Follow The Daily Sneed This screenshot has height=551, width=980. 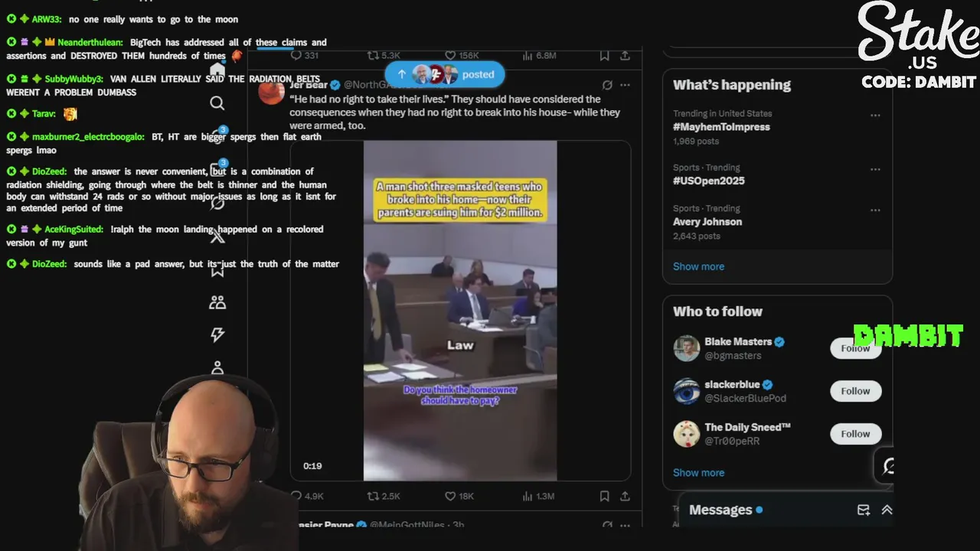pos(855,434)
